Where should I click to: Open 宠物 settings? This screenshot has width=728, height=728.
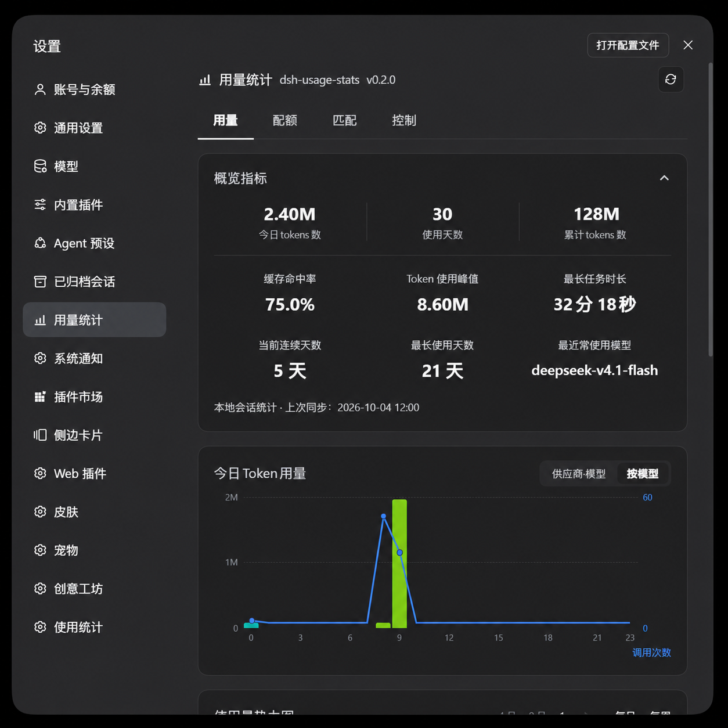point(95,550)
